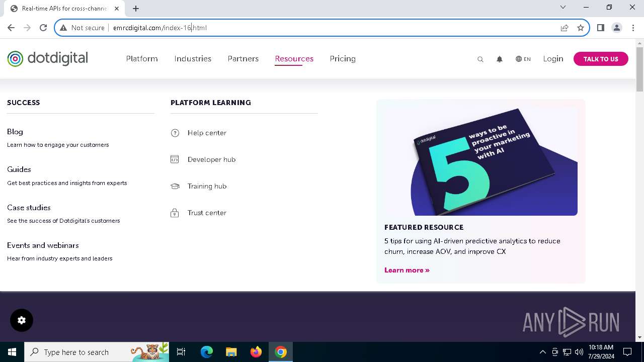The height and width of the screenshot is (362, 644).
Task: Click the Help center question mark icon
Action: pyautogui.click(x=175, y=133)
